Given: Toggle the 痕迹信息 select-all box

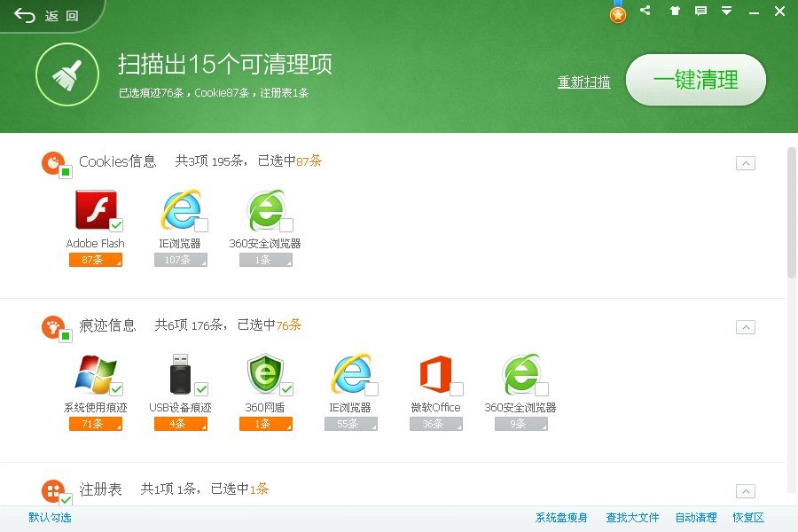Looking at the screenshot, I should click(66, 337).
